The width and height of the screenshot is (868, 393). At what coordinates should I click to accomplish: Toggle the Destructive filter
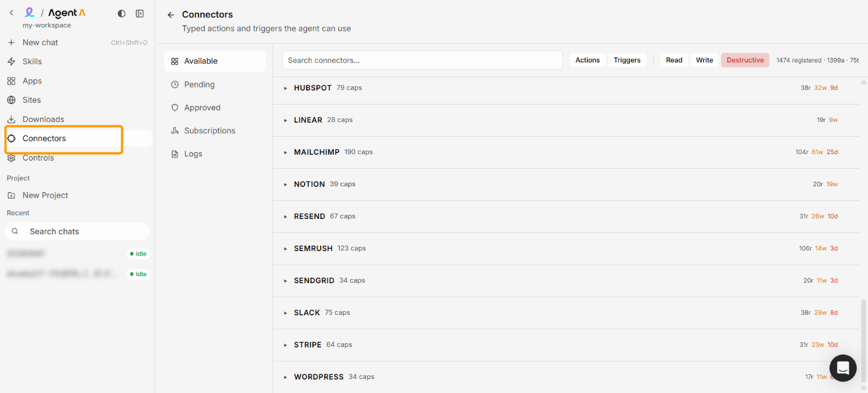tap(745, 60)
